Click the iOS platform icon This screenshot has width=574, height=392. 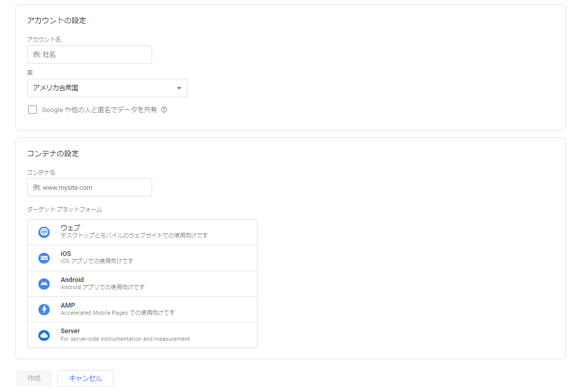tap(44, 258)
